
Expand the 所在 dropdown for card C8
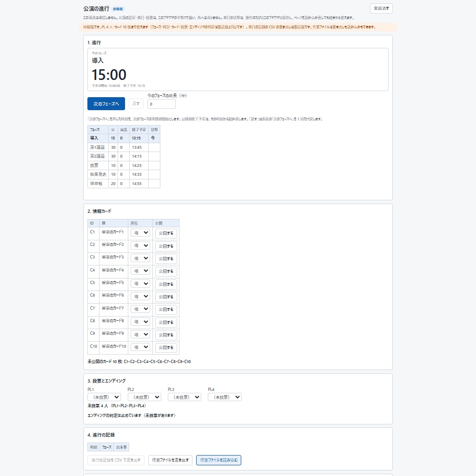click(140, 322)
